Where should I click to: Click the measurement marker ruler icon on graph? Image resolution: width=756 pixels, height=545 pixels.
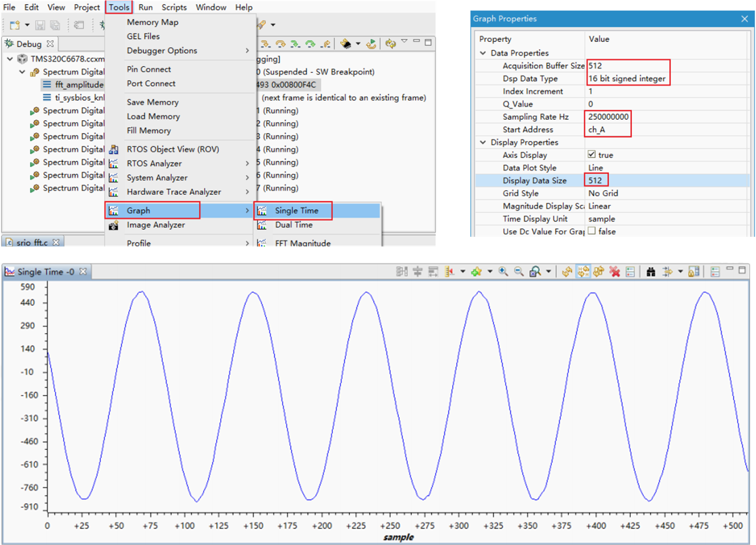coord(450,272)
